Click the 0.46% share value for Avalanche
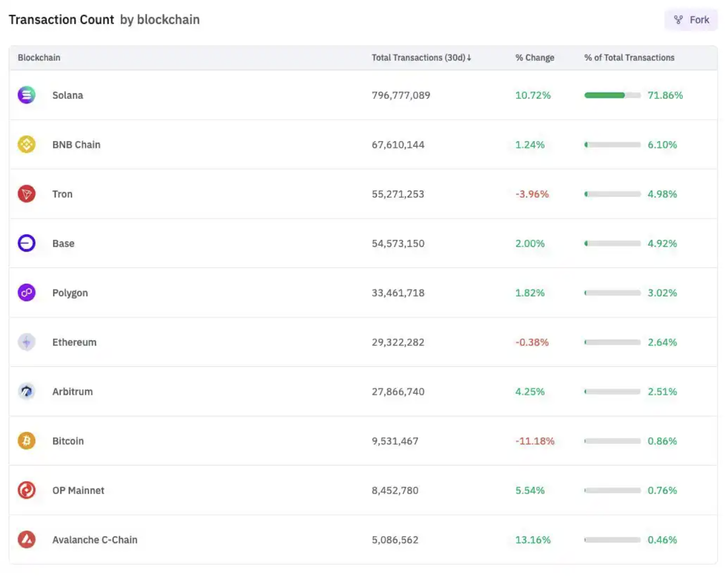This screenshot has height=579, width=728. point(663,540)
